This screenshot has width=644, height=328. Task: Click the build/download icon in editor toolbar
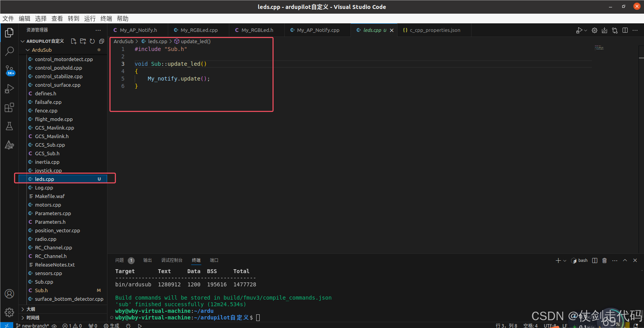pyautogui.click(x=604, y=30)
